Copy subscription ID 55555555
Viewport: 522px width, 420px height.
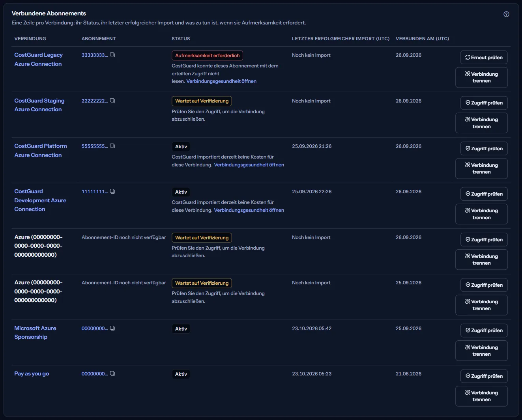[112, 146]
